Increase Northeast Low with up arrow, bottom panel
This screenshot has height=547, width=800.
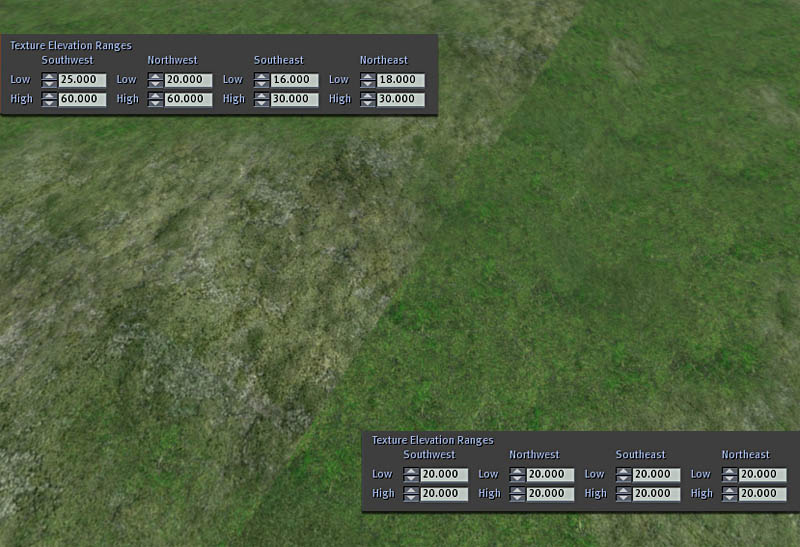730,471
